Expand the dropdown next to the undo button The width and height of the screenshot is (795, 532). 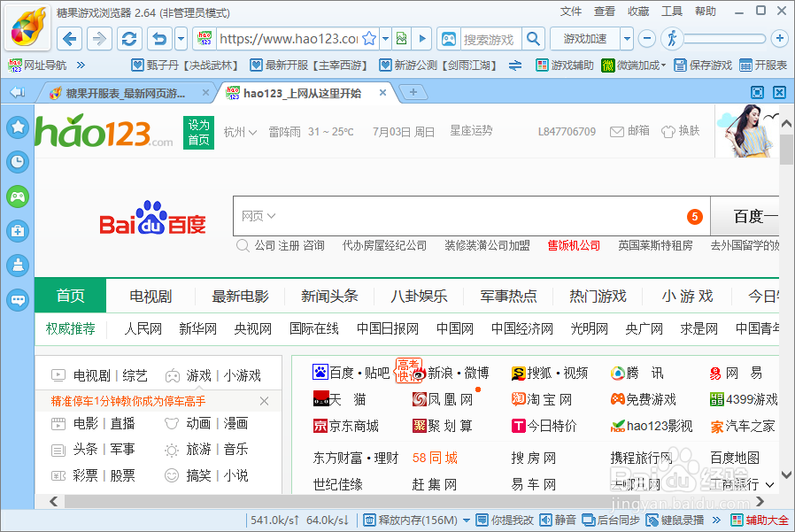pos(181,39)
